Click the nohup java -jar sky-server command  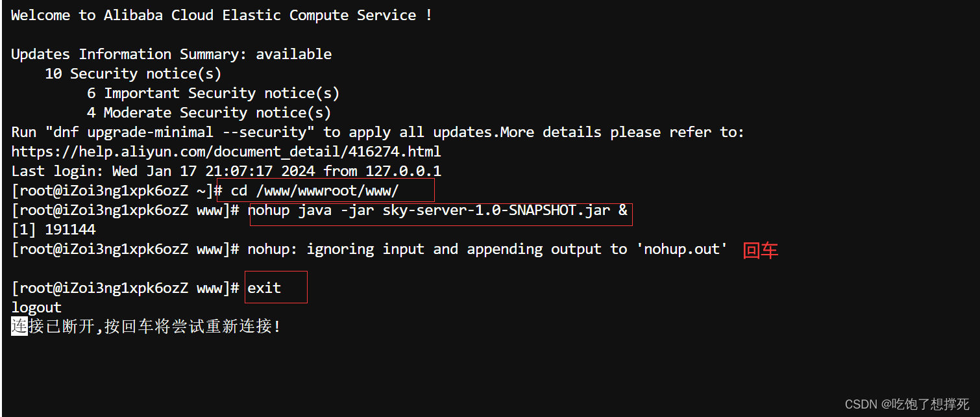(x=437, y=210)
